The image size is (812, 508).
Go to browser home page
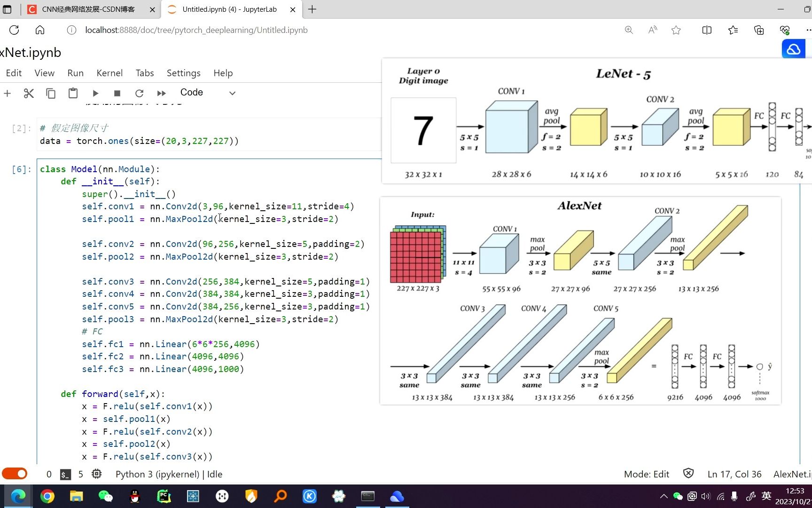click(40, 30)
